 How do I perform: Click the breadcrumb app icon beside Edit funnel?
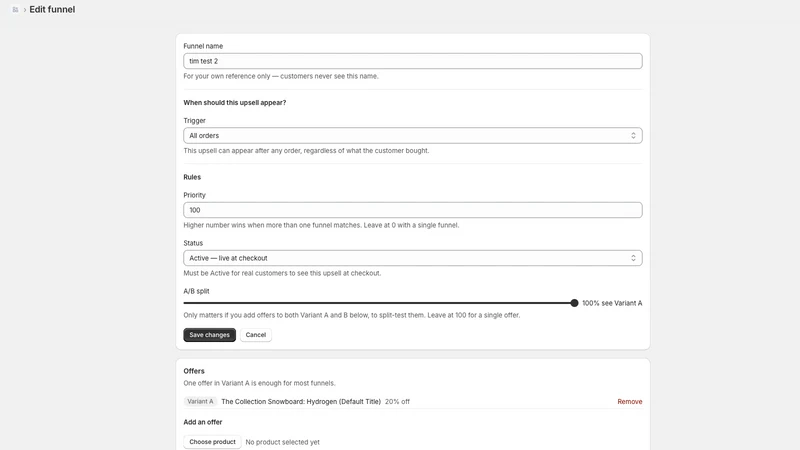pyautogui.click(x=15, y=10)
